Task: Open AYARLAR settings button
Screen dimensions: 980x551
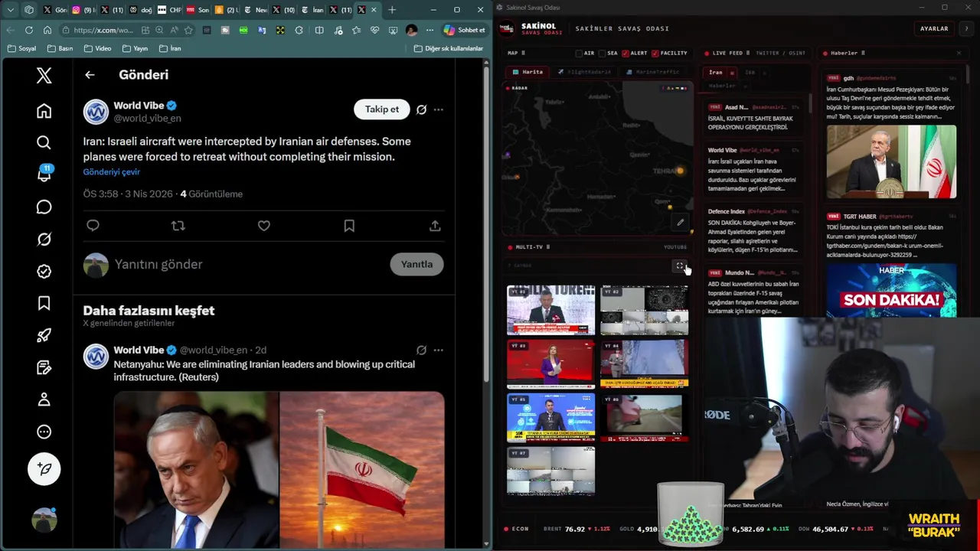Action: point(934,28)
